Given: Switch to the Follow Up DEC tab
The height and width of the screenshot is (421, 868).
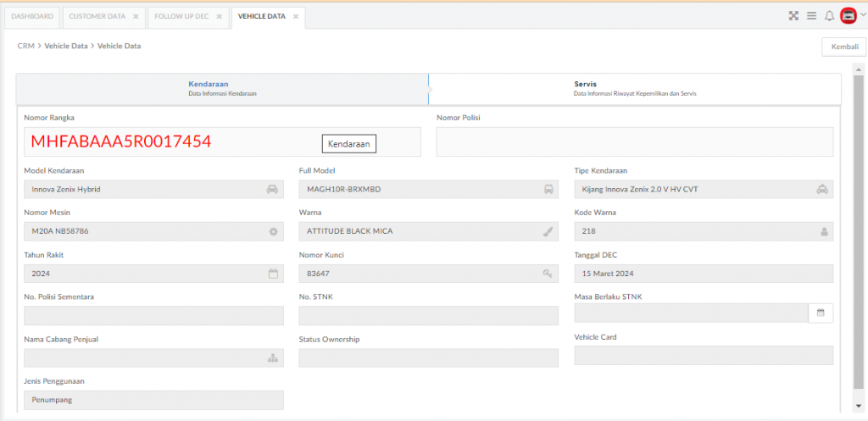Looking at the screenshot, I should pos(181,17).
